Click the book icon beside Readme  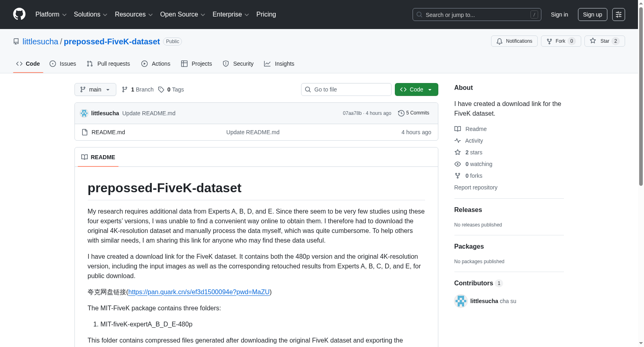coord(458,129)
